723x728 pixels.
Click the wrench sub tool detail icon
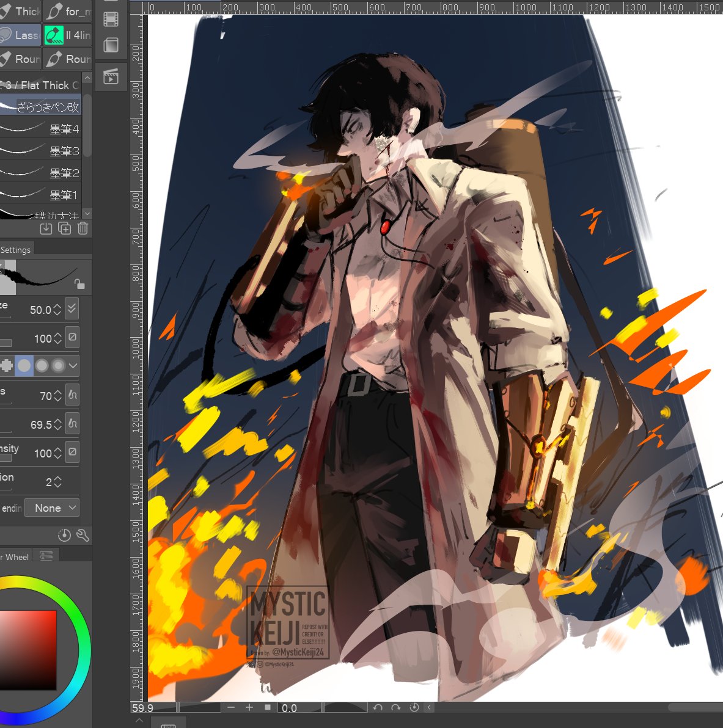point(83,536)
